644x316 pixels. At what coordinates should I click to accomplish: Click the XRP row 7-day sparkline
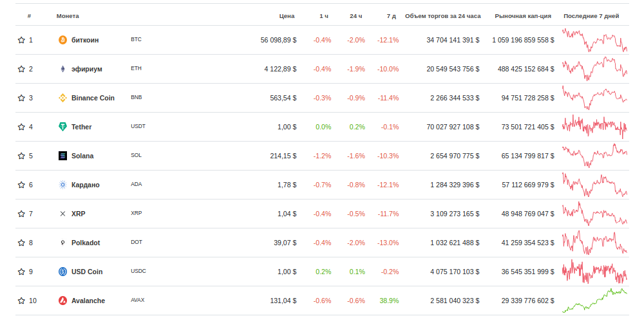tap(594, 214)
